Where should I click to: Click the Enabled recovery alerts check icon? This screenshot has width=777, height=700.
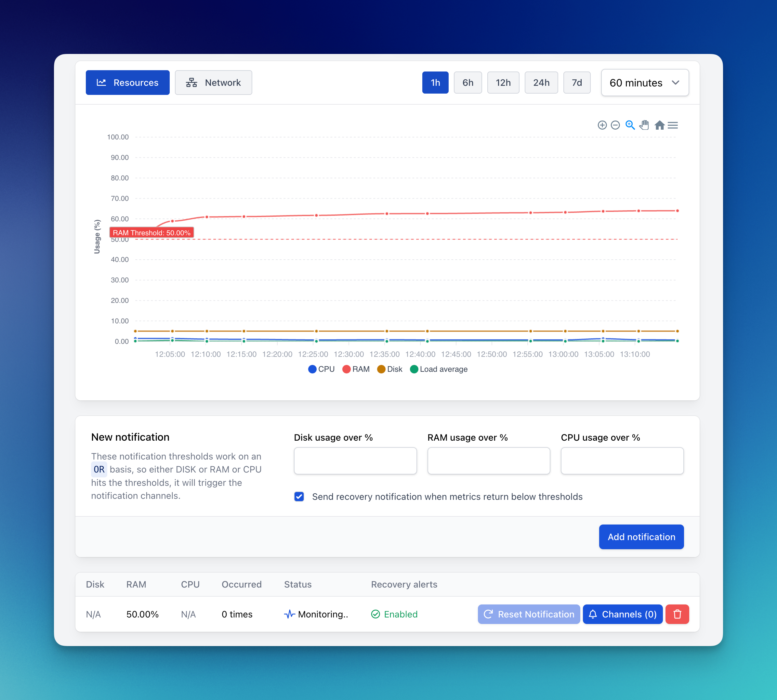(375, 614)
